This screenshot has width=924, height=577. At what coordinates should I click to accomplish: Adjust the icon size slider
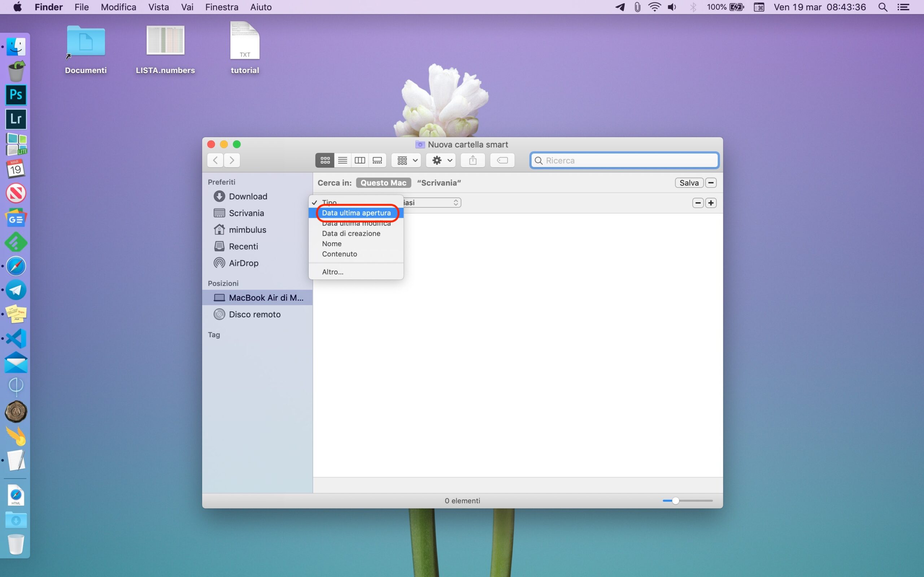(675, 501)
